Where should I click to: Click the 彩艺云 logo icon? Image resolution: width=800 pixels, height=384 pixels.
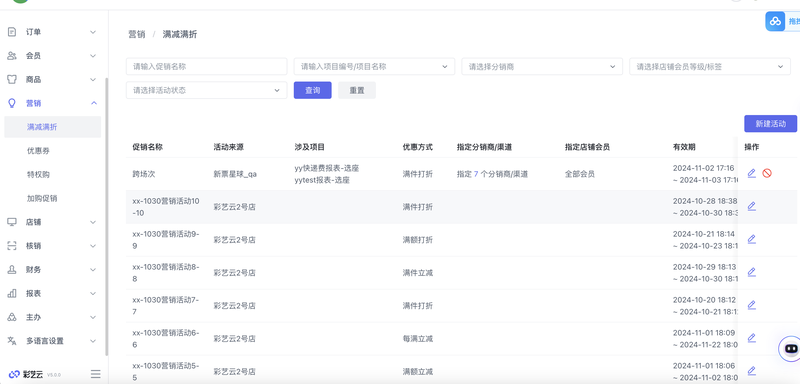point(14,374)
